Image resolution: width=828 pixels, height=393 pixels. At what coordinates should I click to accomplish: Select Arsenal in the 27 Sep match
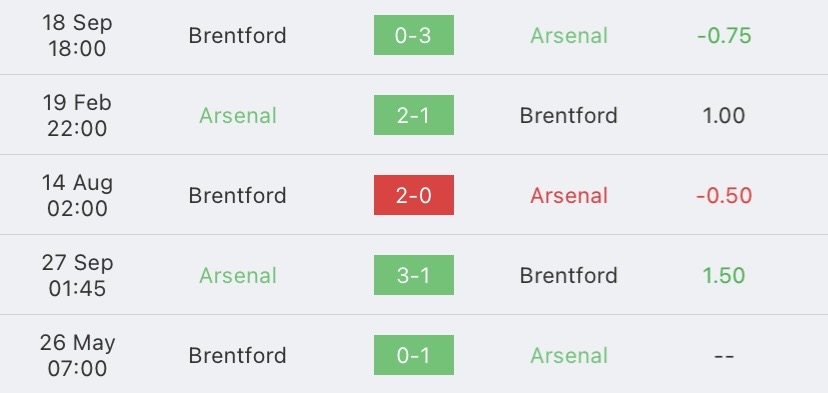238,275
